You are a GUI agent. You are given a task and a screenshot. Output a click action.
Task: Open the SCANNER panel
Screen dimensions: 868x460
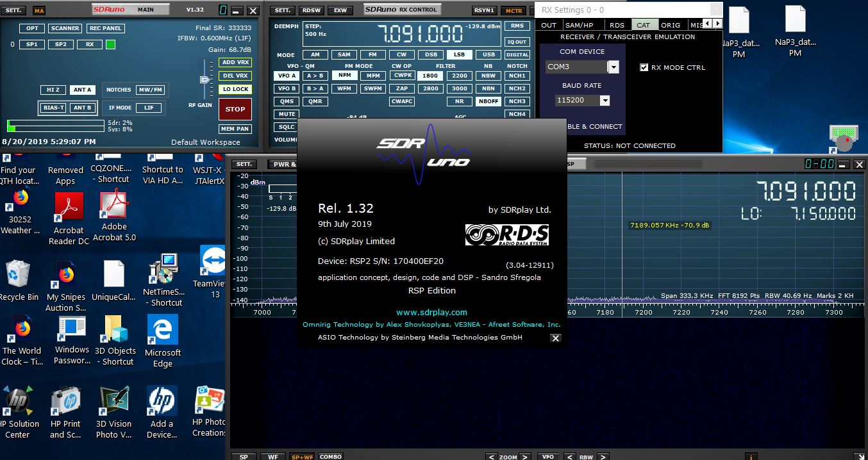tap(65, 28)
